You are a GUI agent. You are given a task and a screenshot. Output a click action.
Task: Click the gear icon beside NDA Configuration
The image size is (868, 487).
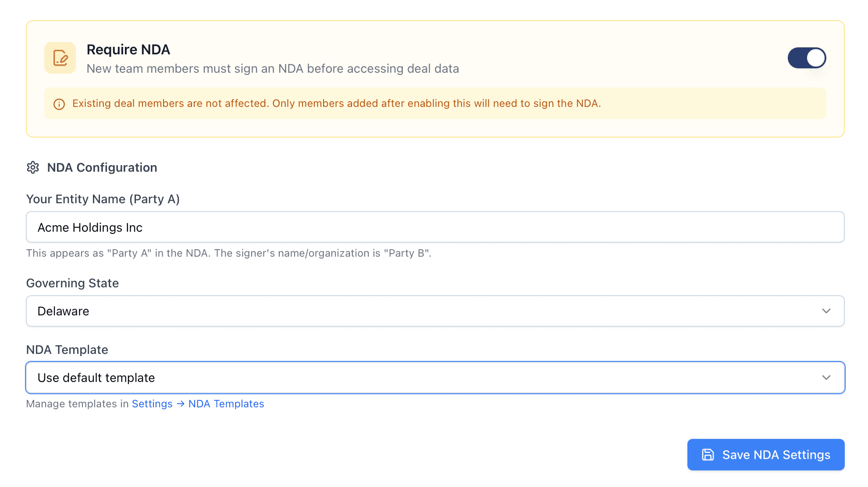tap(33, 167)
